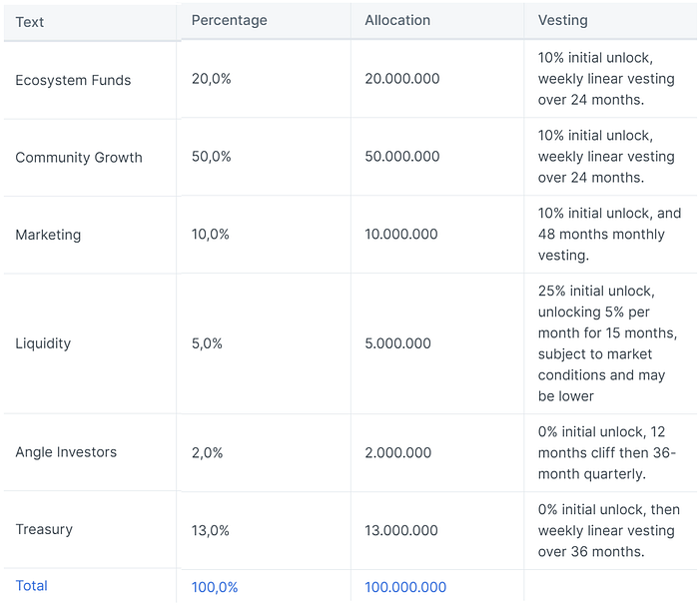This screenshot has height=616, width=699.
Task: Select the Treasury row label
Action: [x=44, y=529]
